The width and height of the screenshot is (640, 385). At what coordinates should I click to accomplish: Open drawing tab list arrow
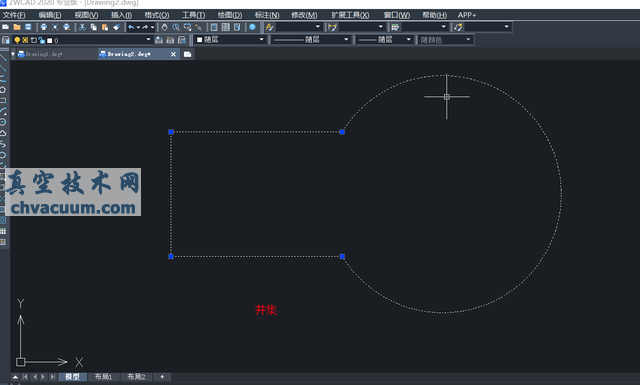[x=13, y=54]
